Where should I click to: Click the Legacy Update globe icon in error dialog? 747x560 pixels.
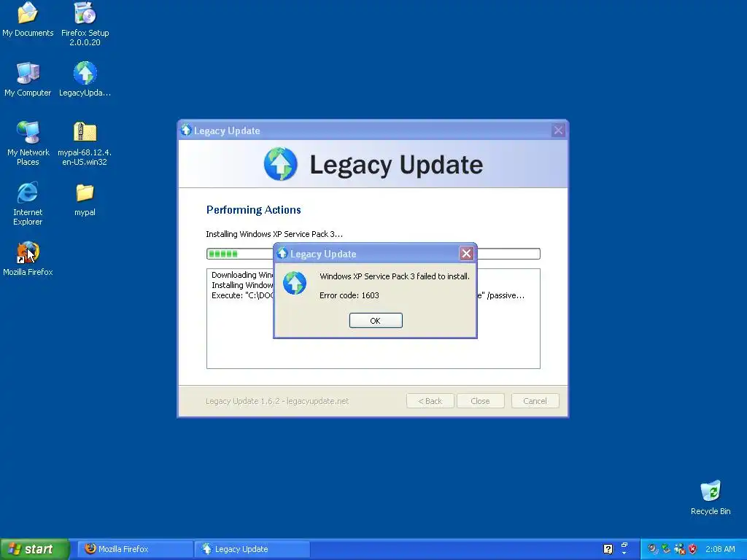tap(295, 284)
